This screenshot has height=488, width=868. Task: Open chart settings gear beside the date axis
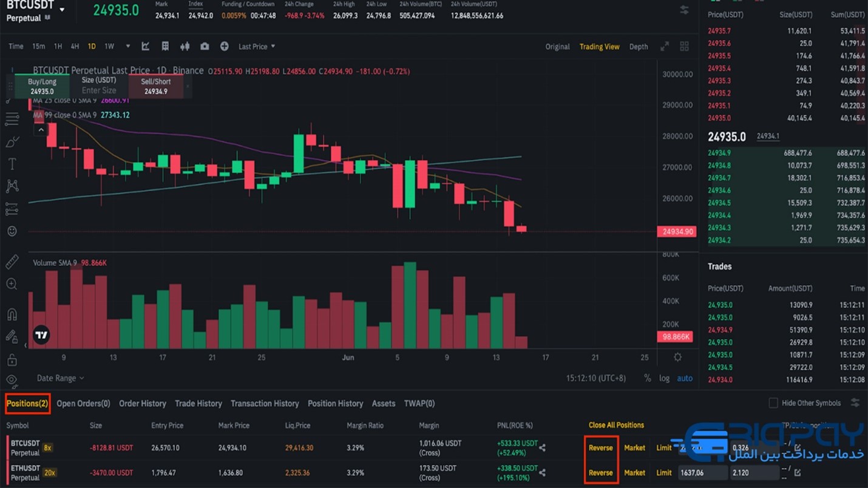[x=677, y=358]
